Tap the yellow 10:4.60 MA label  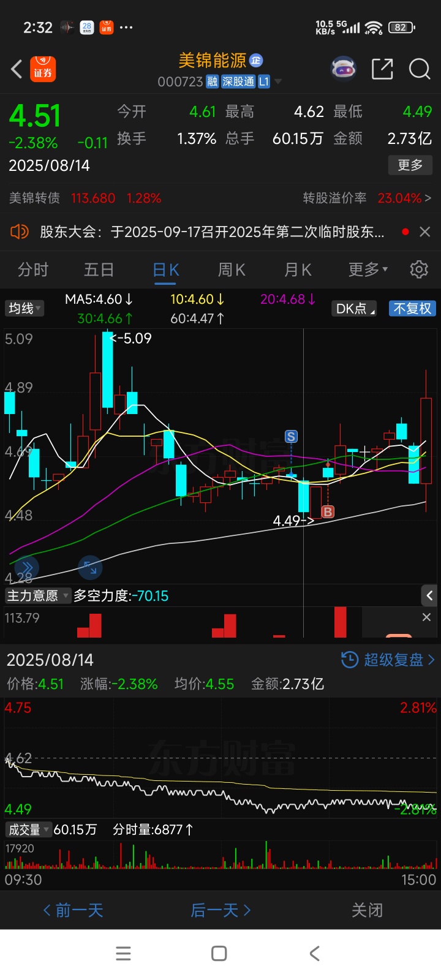tap(197, 300)
